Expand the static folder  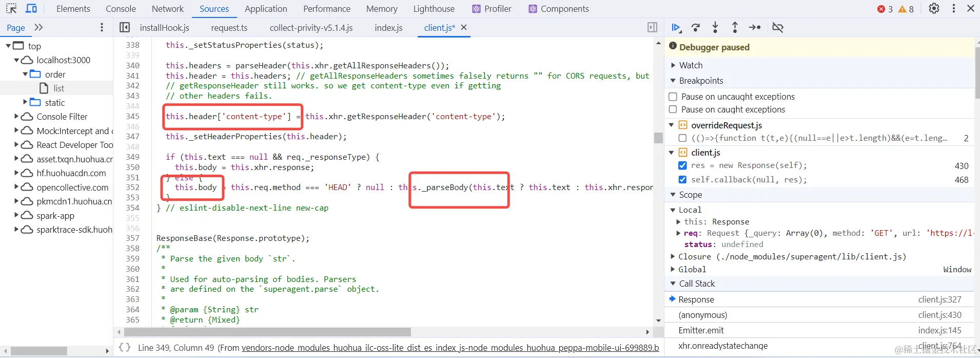click(25, 102)
